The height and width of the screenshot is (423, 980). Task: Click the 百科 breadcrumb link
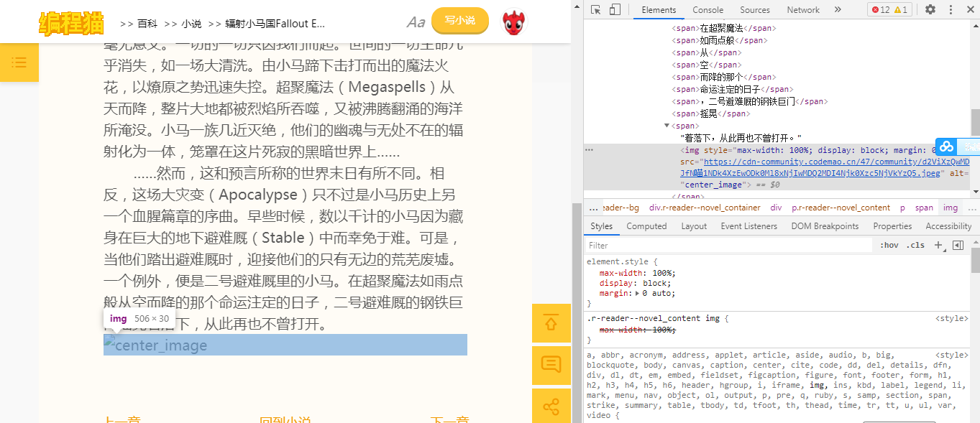coord(147,23)
